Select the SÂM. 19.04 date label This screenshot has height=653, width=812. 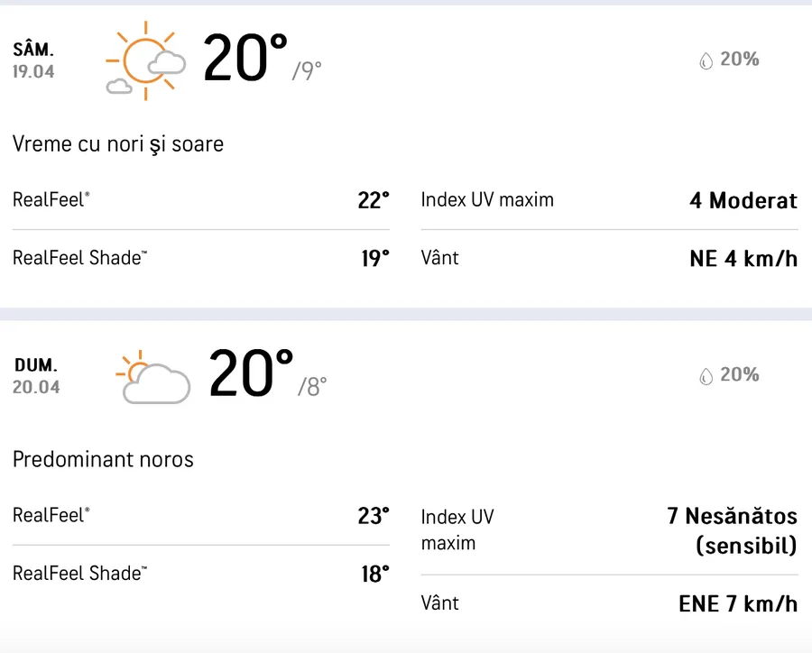click(x=33, y=61)
